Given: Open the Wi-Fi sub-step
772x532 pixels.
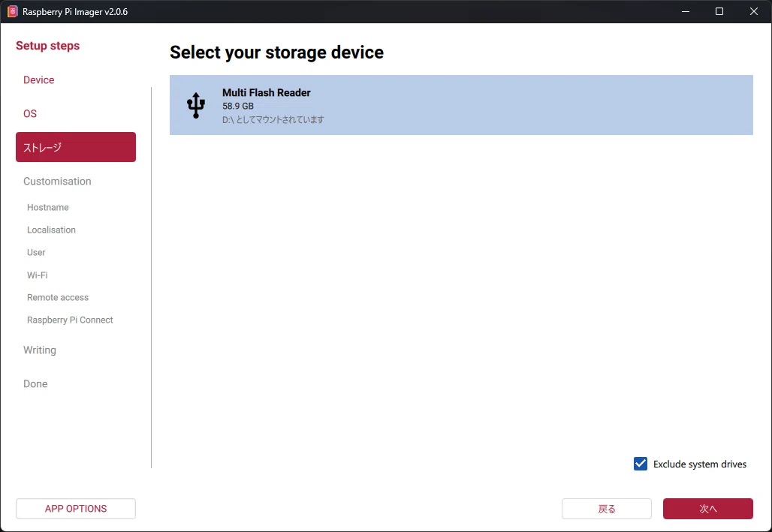Looking at the screenshot, I should (38, 275).
